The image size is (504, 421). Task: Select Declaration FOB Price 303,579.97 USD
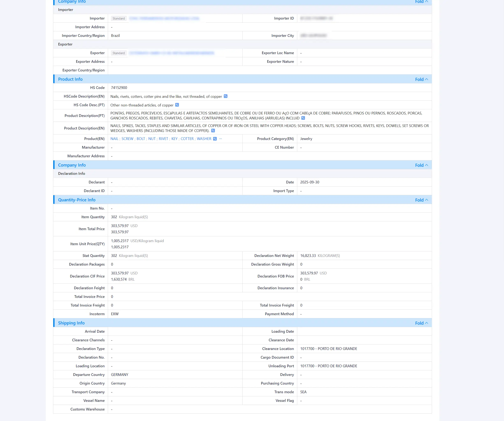pos(313,273)
